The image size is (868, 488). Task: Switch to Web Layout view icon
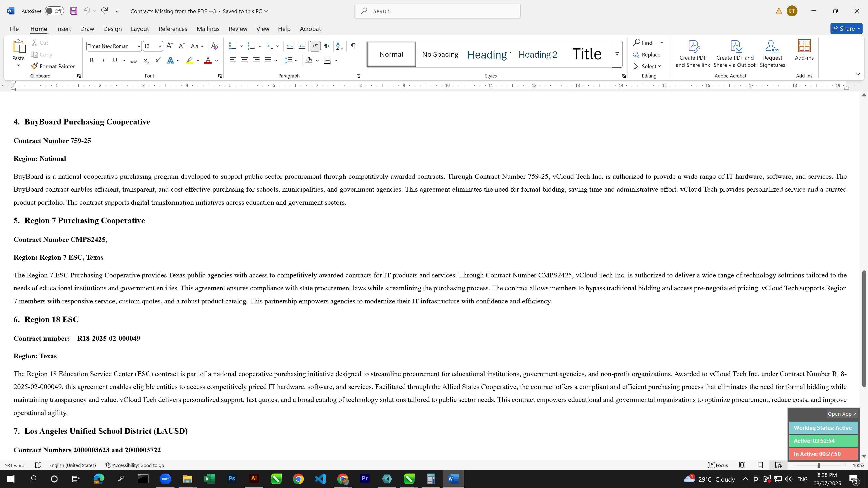pos(778,465)
